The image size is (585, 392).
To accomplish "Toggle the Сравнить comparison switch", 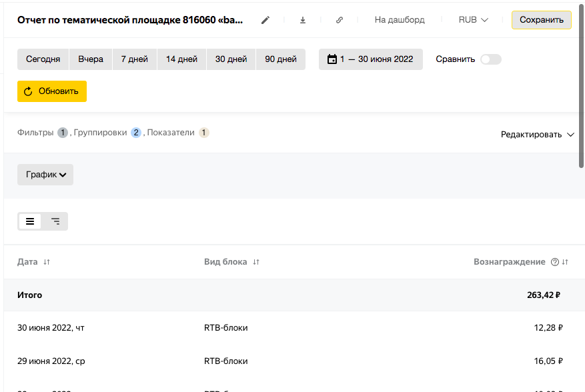I will (490, 59).
